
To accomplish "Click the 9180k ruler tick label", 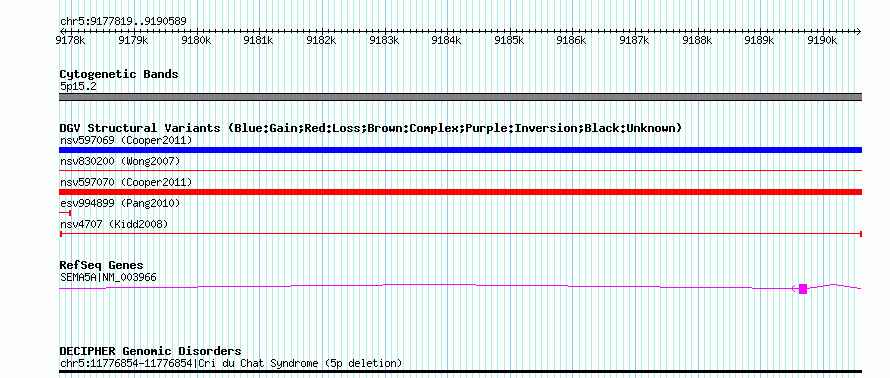I will pos(196,40).
